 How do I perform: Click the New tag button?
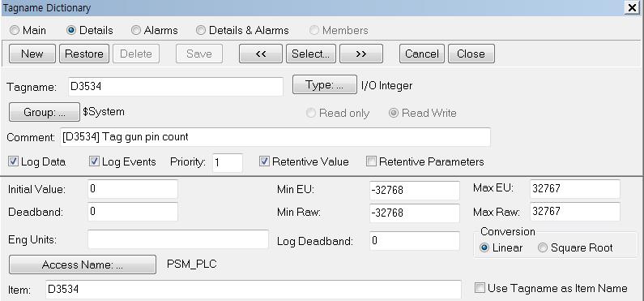(x=32, y=54)
